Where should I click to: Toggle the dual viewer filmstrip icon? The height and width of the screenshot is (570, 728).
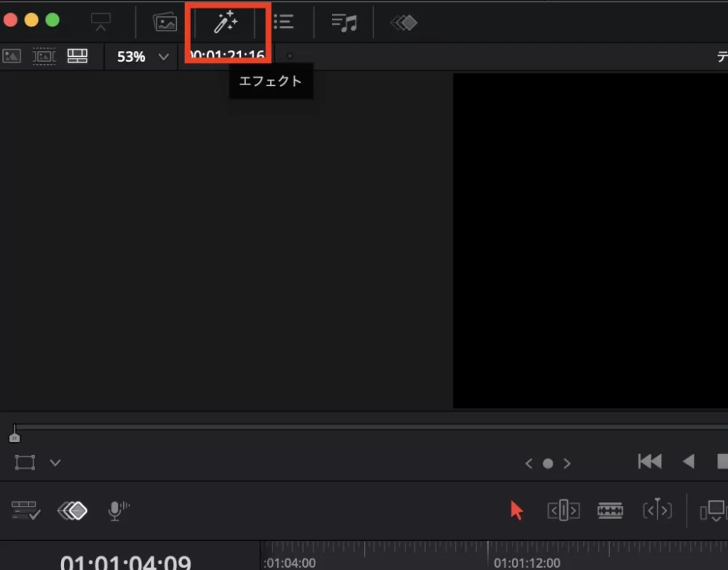pos(44,56)
